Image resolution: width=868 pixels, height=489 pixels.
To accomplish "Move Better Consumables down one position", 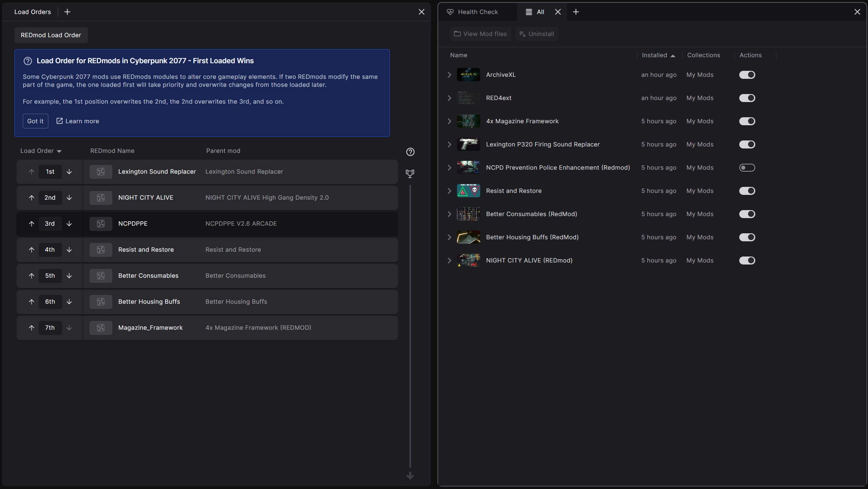I will coord(69,276).
